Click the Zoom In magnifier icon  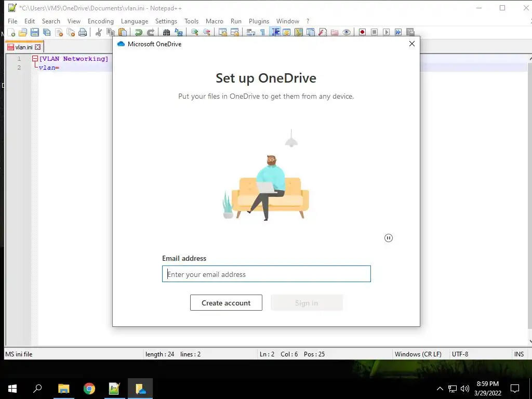(x=195, y=32)
